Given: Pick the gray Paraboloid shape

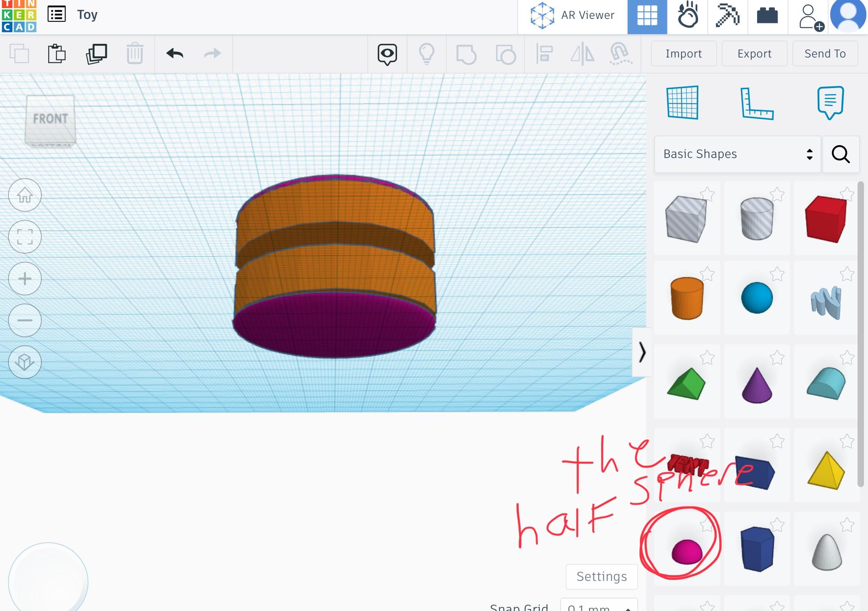Looking at the screenshot, I should [x=827, y=552].
